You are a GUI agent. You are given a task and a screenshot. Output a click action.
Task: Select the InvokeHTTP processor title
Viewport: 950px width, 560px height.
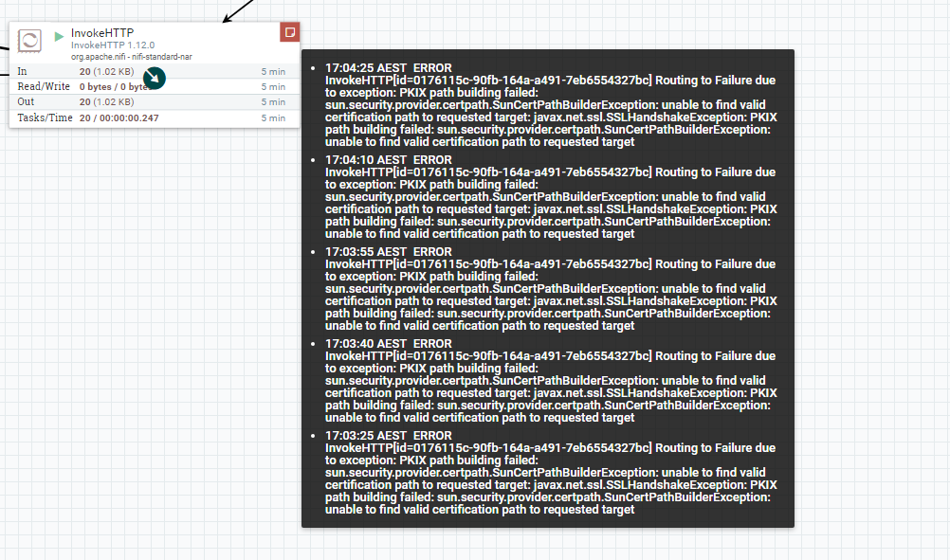pyautogui.click(x=102, y=33)
